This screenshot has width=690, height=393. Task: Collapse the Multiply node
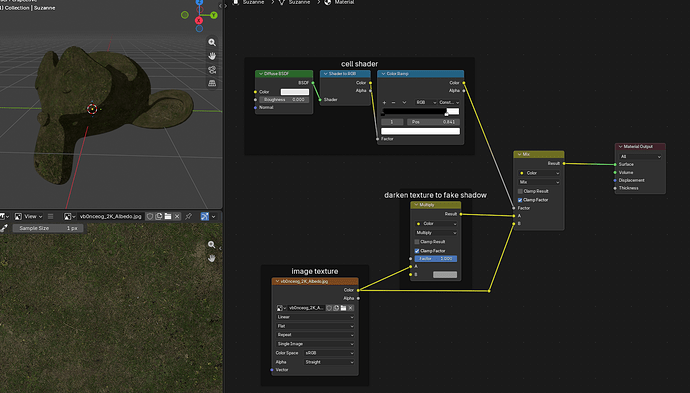[416, 205]
